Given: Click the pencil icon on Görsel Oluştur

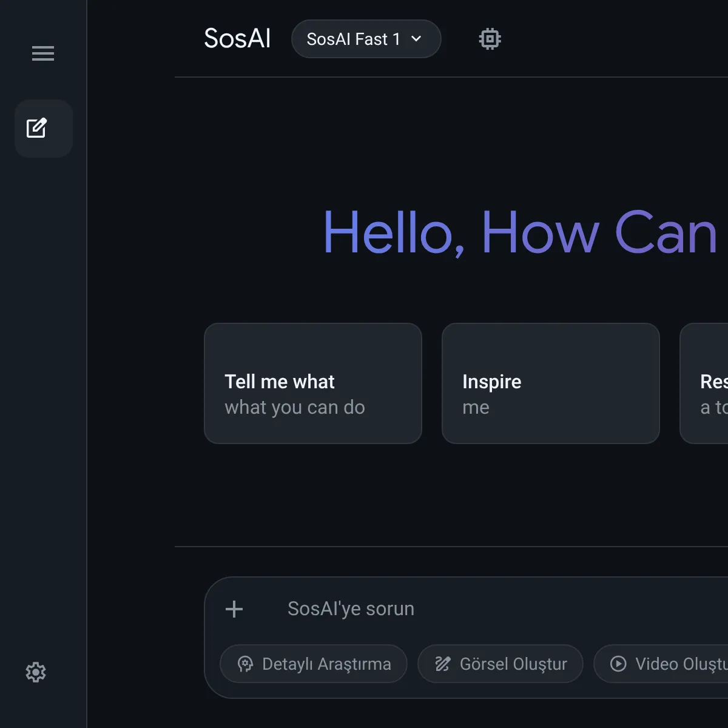Looking at the screenshot, I should tap(443, 664).
